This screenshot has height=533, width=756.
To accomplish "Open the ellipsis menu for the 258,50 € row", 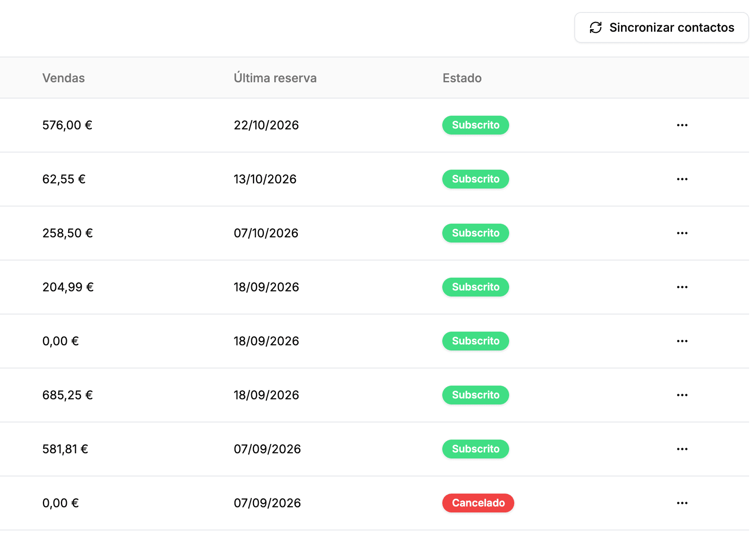I will pos(682,233).
